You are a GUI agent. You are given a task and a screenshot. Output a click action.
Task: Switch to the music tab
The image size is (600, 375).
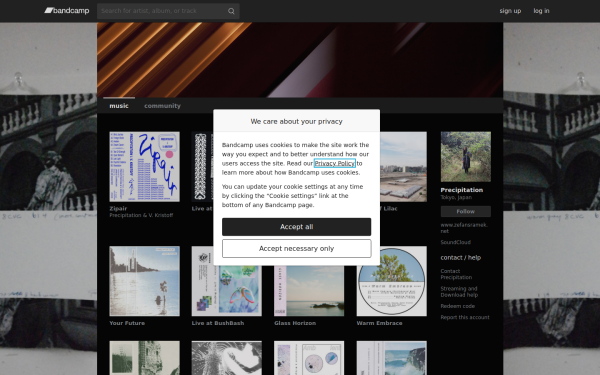click(x=119, y=106)
